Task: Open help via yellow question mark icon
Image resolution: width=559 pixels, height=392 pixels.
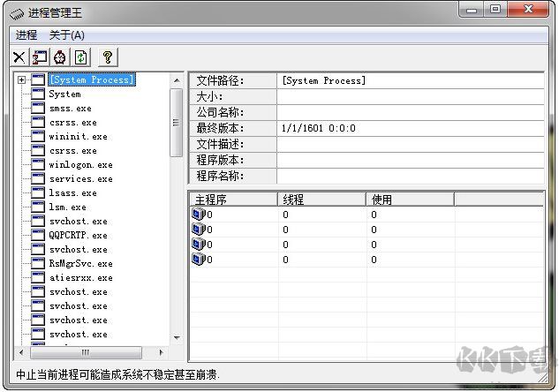Action: pyautogui.click(x=108, y=57)
